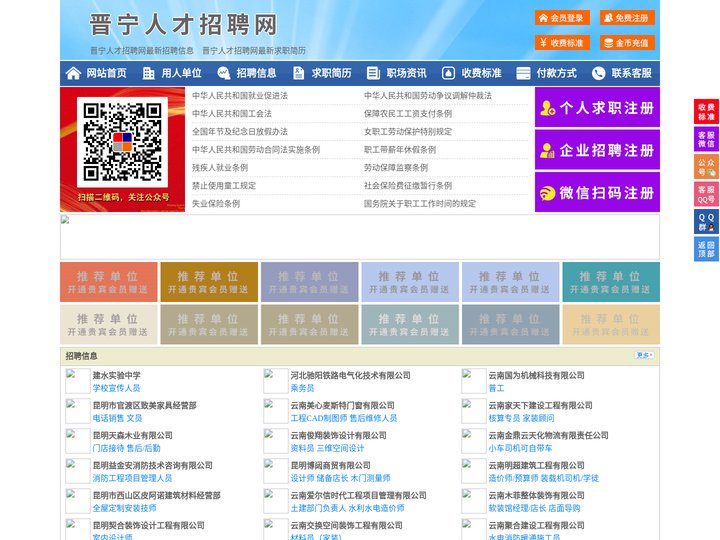Open 河北驰阳铁路电气化技术有限公司 listing

(350, 375)
